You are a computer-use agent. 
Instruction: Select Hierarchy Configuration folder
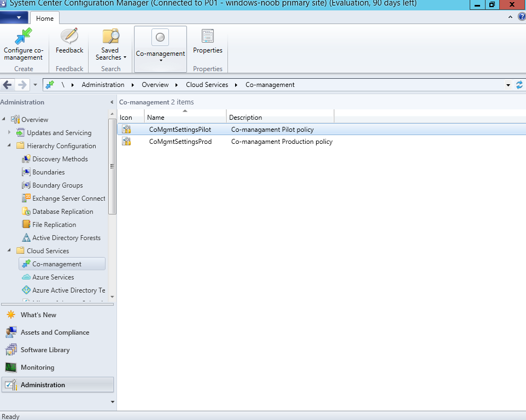coord(61,146)
